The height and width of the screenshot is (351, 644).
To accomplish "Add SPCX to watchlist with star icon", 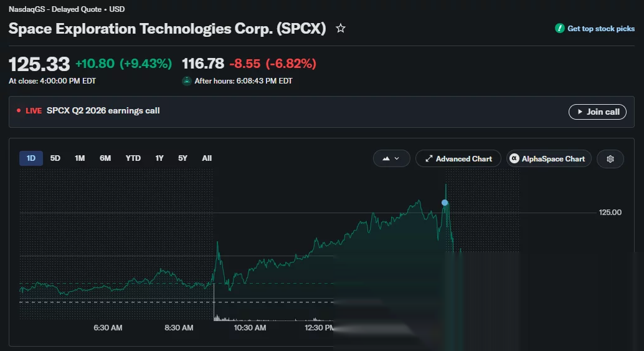I will click(x=341, y=28).
